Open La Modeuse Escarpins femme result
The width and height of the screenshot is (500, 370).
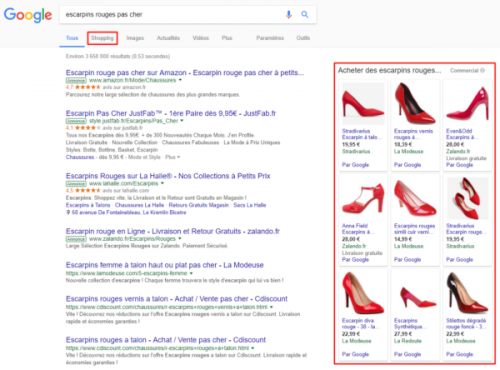pyautogui.click(x=165, y=265)
